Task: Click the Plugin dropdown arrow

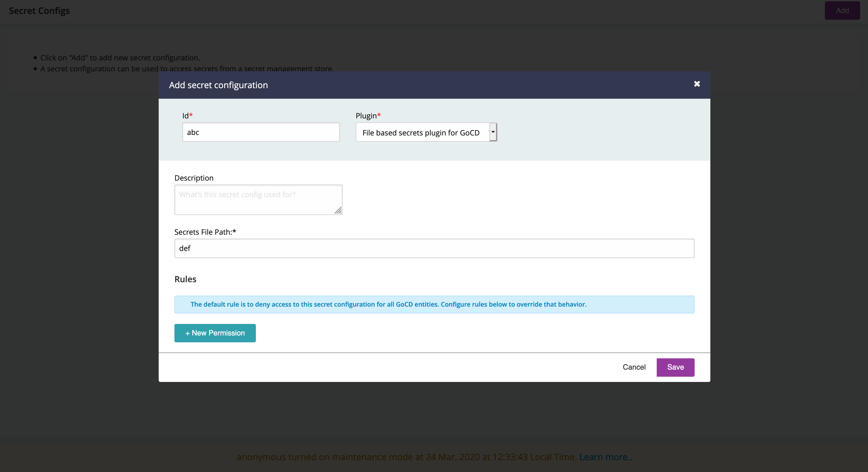Action: pyautogui.click(x=493, y=132)
